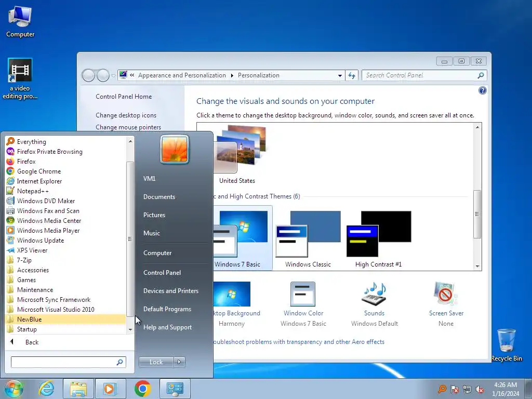Open Help and Support
The height and width of the screenshot is (399, 532).
tap(167, 327)
